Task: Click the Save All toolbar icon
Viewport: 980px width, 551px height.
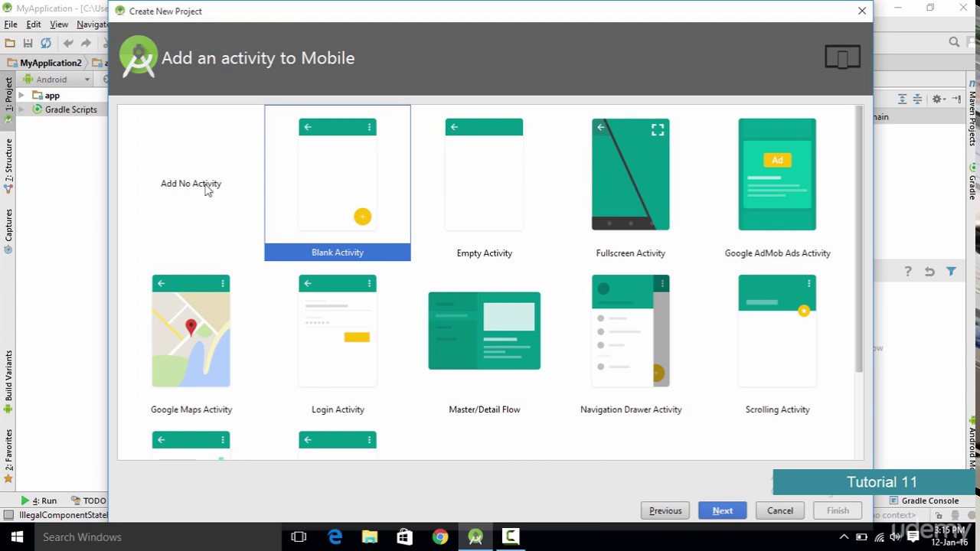Action: [28, 44]
